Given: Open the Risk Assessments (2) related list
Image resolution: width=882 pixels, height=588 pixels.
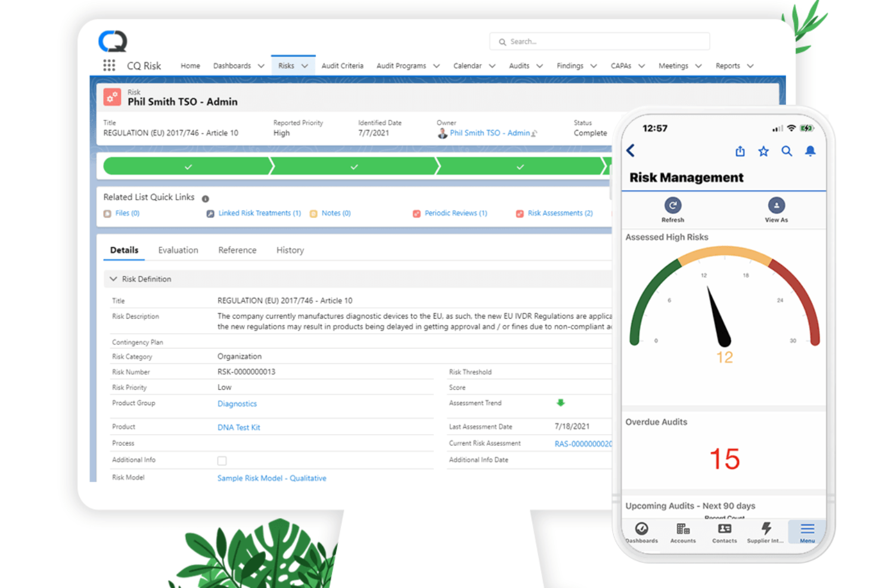Looking at the screenshot, I should 560,213.
